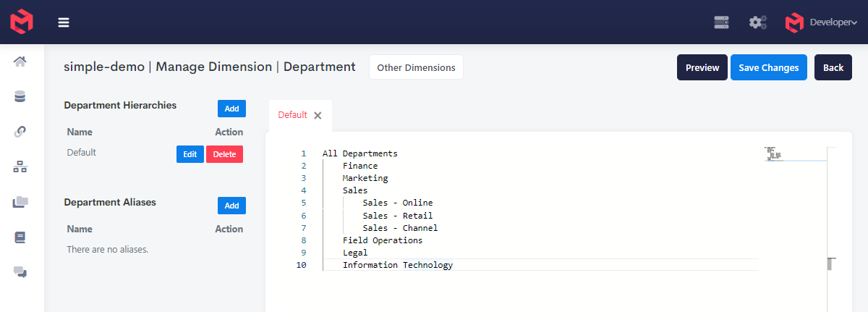Toggle the hamburger menu icon
This screenshot has height=312, width=868.
[64, 22]
